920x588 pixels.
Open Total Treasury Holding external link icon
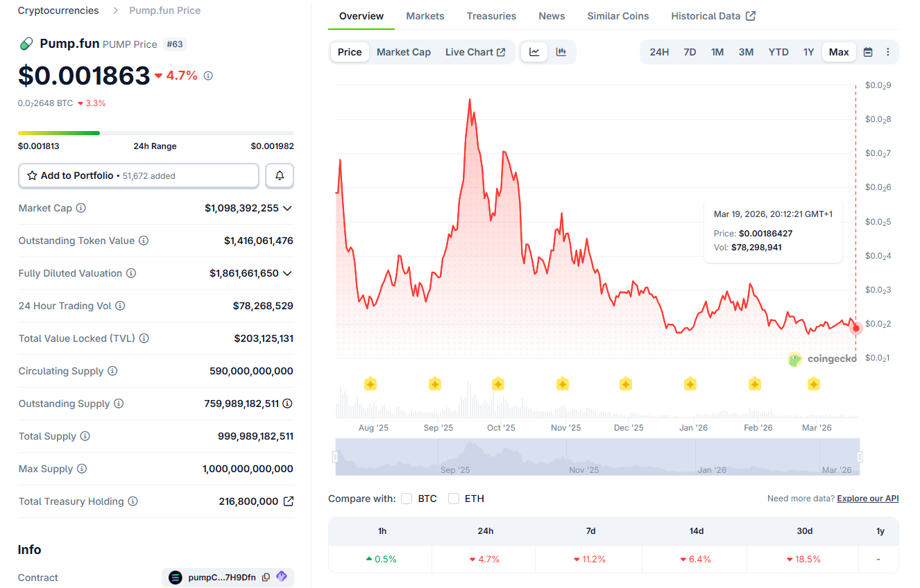point(289,501)
